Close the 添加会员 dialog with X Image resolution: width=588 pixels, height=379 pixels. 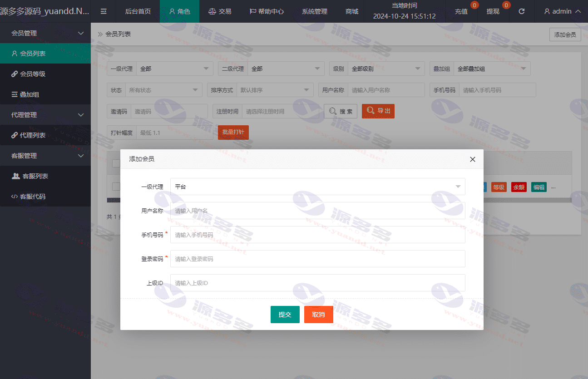coord(473,159)
